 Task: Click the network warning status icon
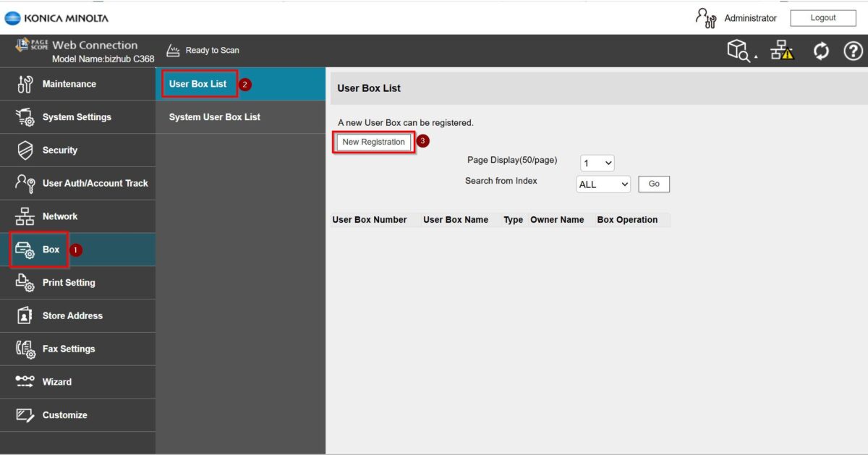pos(782,50)
